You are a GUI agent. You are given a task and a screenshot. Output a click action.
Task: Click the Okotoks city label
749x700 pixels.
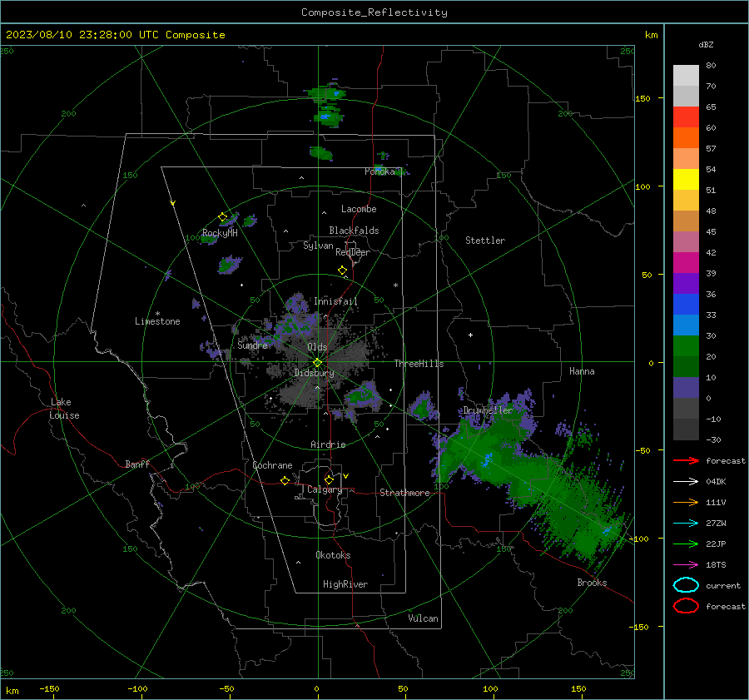click(333, 555)
